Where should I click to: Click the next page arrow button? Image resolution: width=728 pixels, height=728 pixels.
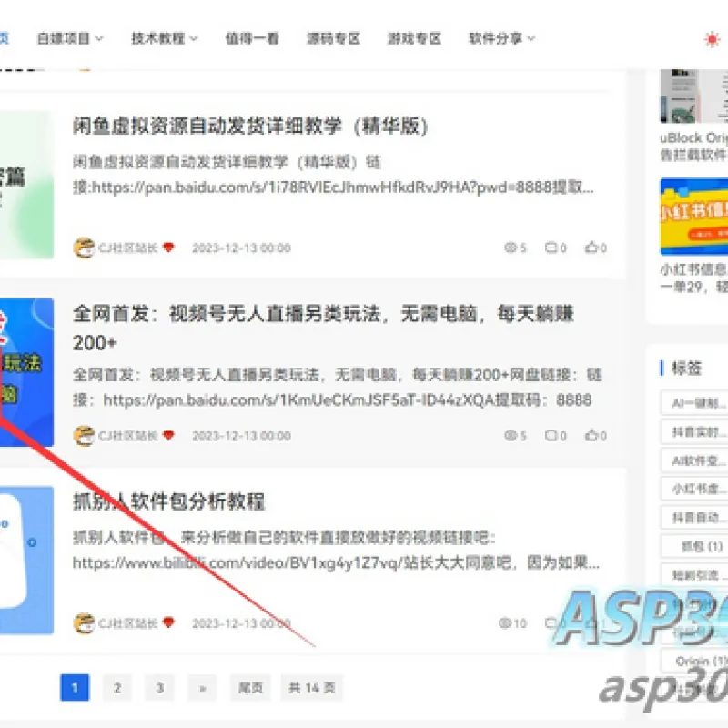(x=202, y=688)
